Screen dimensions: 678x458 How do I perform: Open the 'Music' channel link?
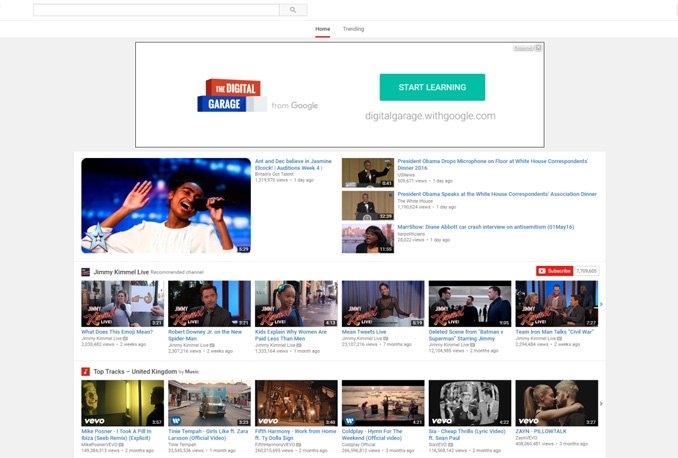192,372
